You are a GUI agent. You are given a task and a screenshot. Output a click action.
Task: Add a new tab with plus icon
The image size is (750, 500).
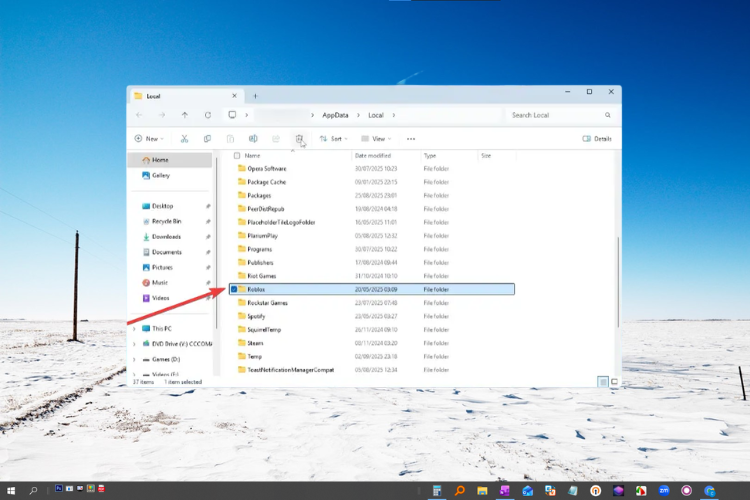click(255, 96)
